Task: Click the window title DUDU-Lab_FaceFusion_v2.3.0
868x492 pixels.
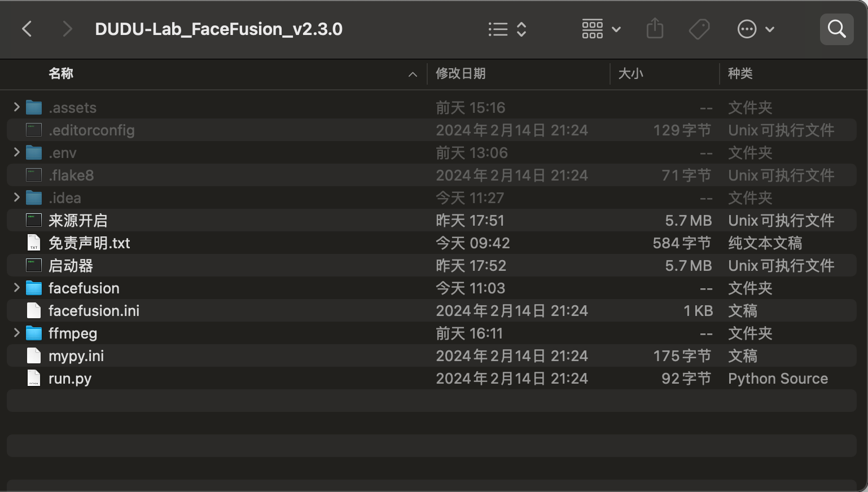Action: 218,29
